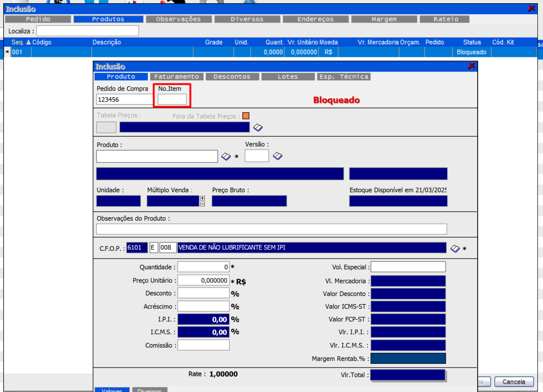Viewport: 543px width, 392px height.
Task: Focus the Quantidade input field
Action: [204, 267]
